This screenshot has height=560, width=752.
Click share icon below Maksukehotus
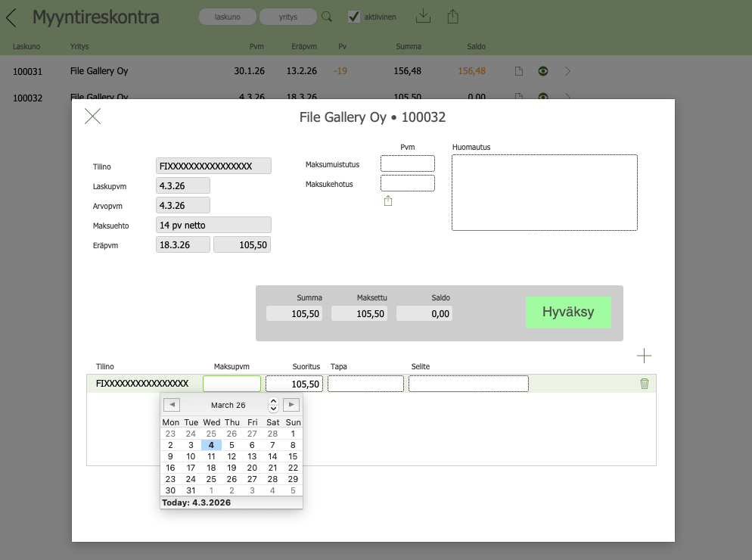pyautogui.click(x=389, y=201)
